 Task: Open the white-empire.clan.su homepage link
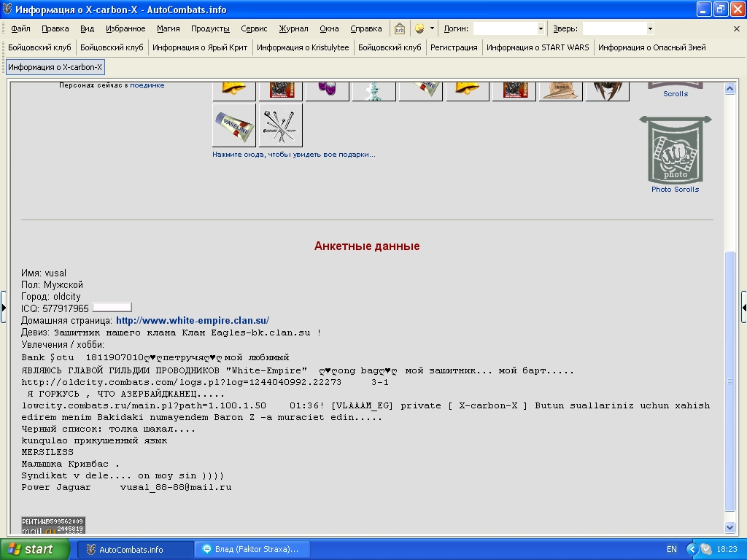pos(193,321)
